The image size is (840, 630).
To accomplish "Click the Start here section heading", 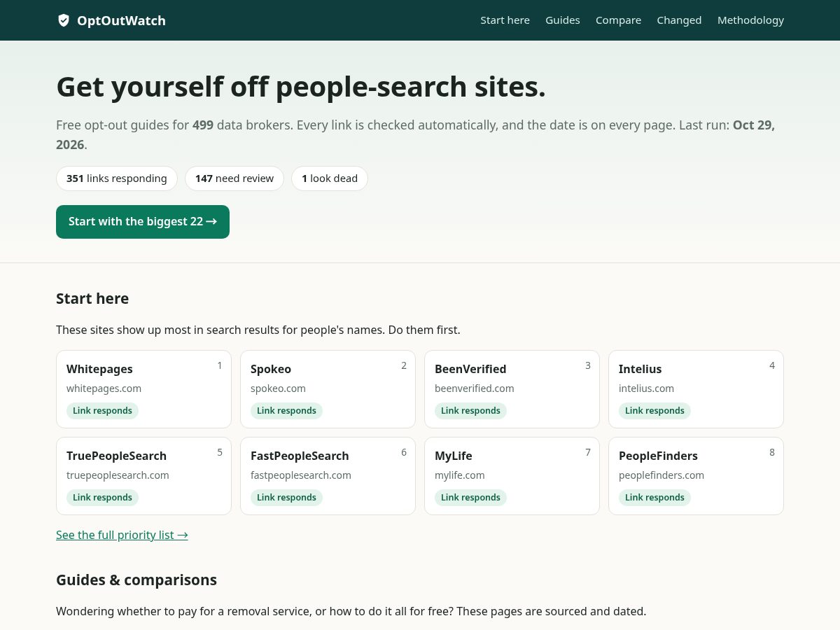I will pyautogui.click(x=92, y=299).
